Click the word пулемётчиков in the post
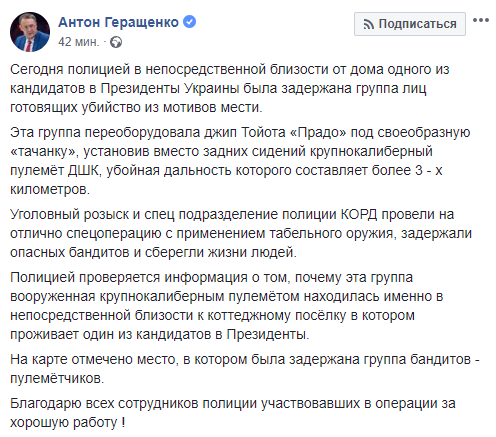The image size is (496, 437). pyautogui.click(x=57, y=378)
